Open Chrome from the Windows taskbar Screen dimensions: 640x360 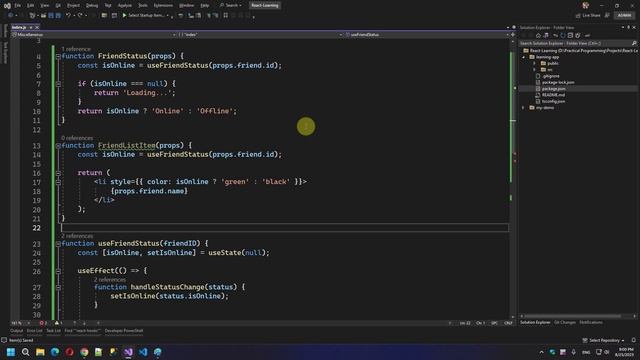point(84,352)
